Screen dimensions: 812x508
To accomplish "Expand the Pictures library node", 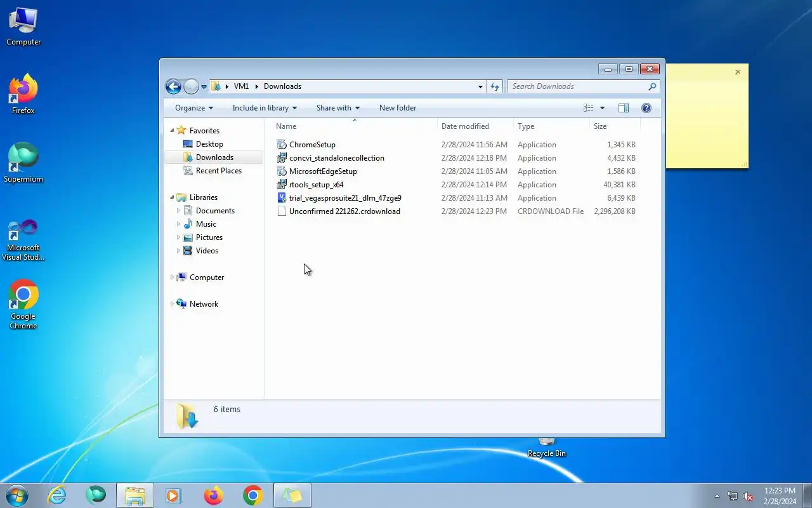I will [x=178, y=237].
